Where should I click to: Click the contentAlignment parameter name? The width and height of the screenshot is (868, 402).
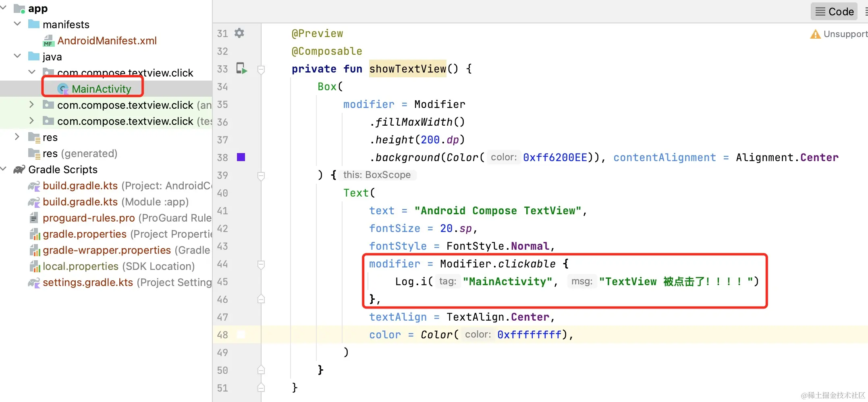pos(664,157)
